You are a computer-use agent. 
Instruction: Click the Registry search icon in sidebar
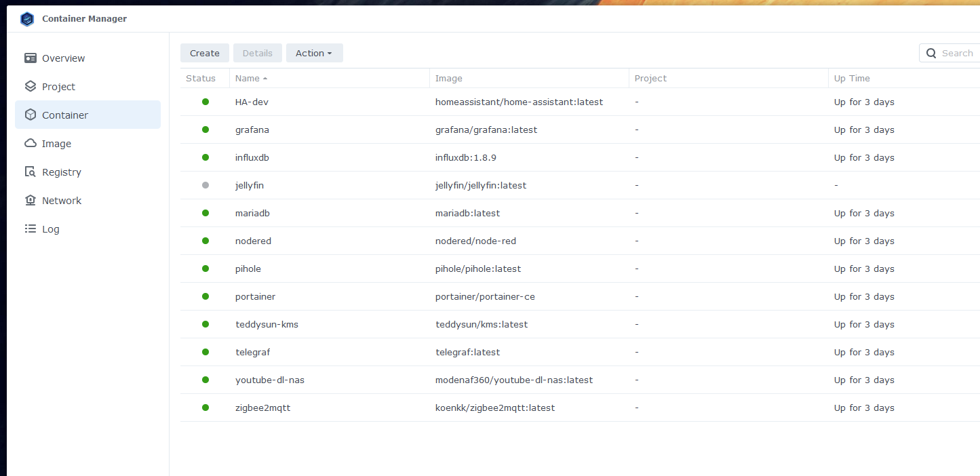pos(30,172)
